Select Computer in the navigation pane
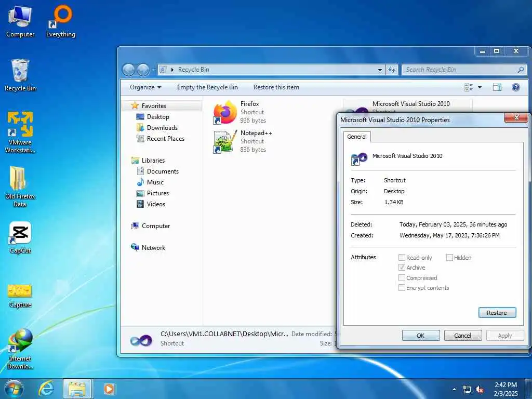Screen dimensions: 532x399 [156, 226]
